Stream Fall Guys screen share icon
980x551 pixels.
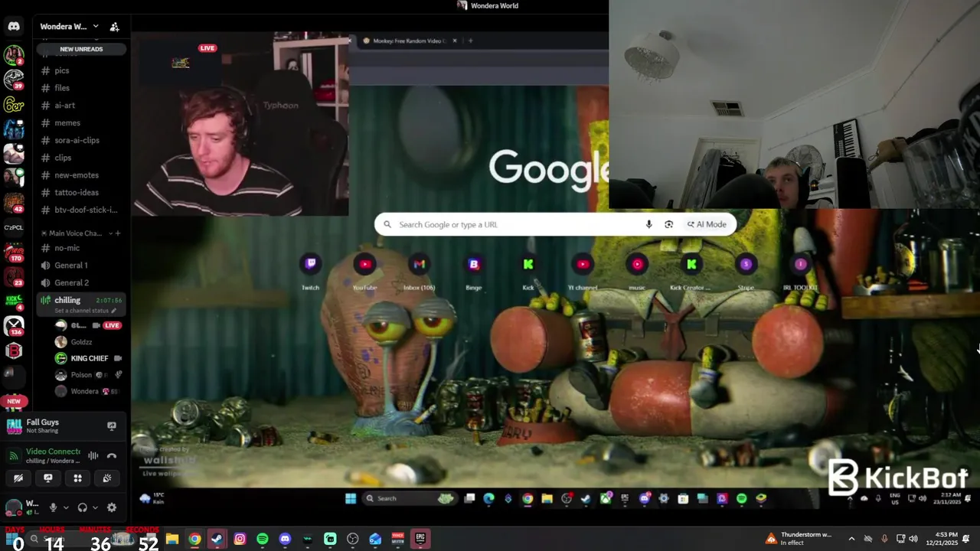coord(112,426)
